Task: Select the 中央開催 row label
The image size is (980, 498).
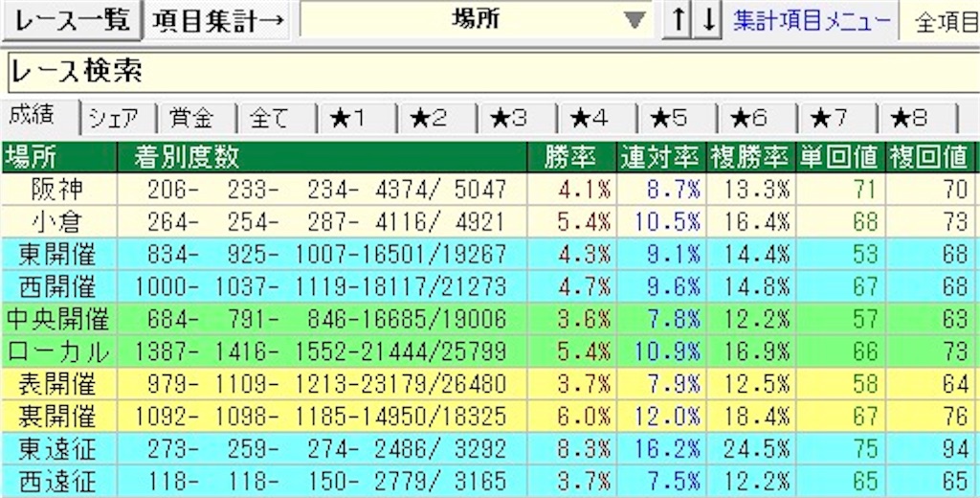Action: [58, 320]
